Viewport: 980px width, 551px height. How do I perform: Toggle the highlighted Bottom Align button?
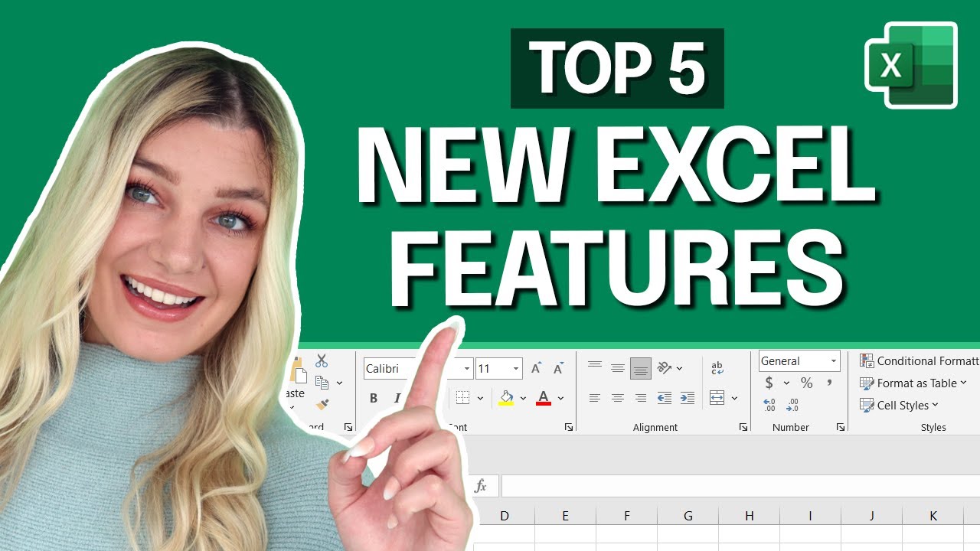pos(641,369)
